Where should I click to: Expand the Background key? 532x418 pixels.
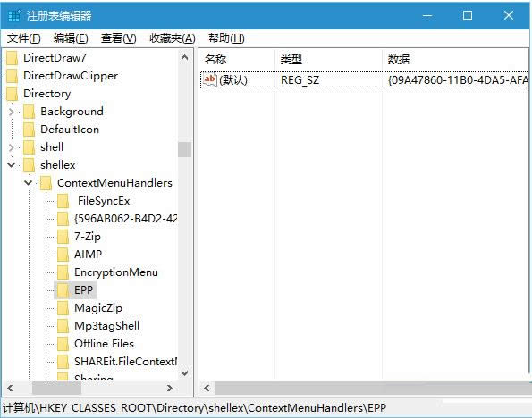tap(12, 112)
